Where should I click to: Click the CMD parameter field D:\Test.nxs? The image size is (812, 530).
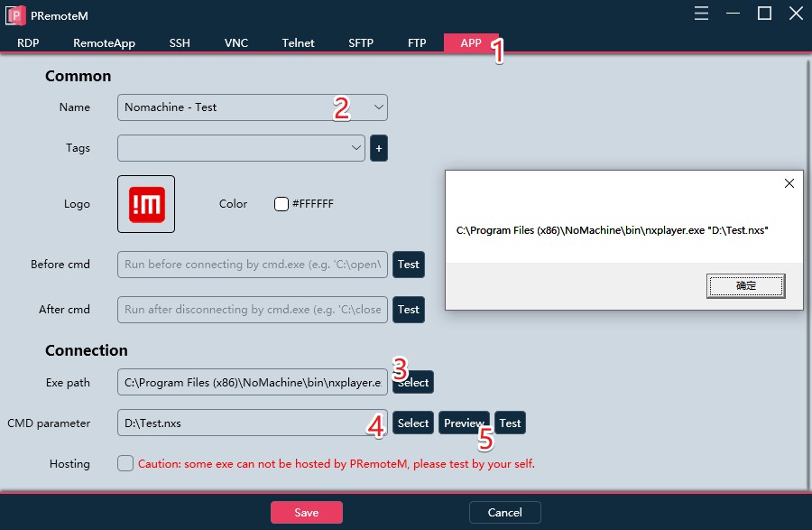click(x=253, y=423)
